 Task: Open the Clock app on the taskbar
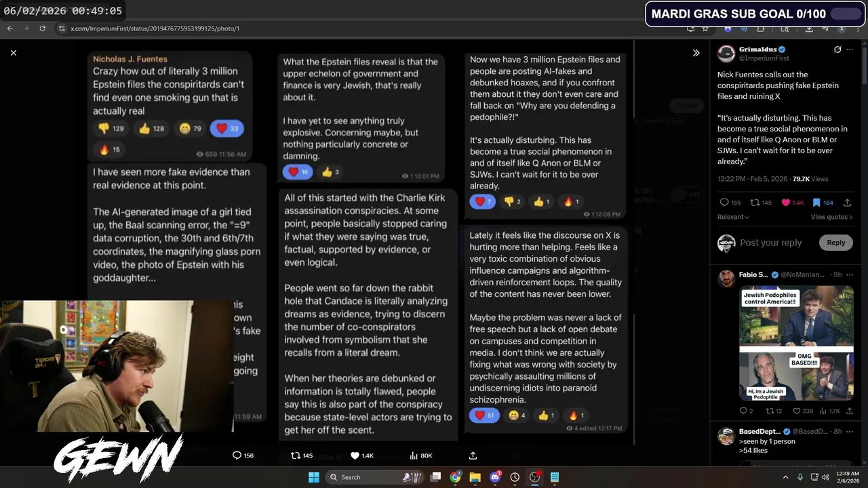515,477
